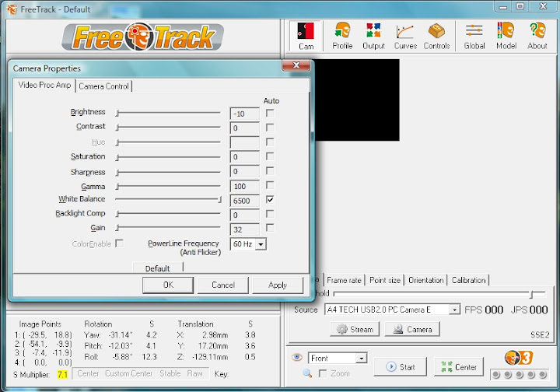Viewport: 560px width, 392px height.
Task: Click the Brightness value input field
Action: [244, 114]
